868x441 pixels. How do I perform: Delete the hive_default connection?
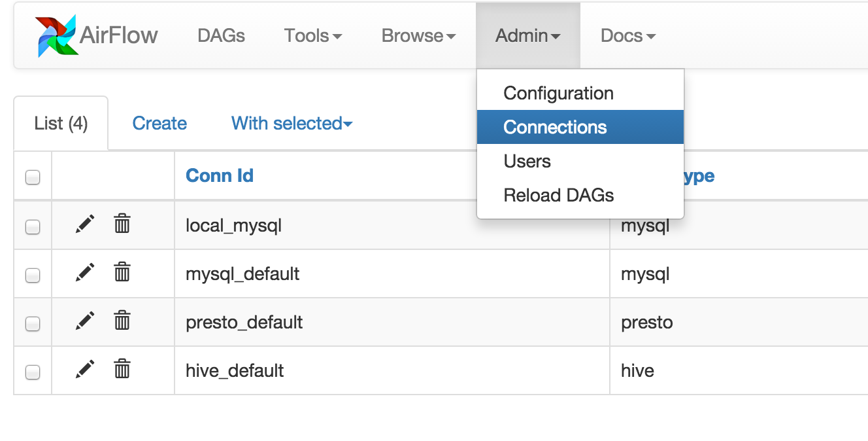click(122, 370)
